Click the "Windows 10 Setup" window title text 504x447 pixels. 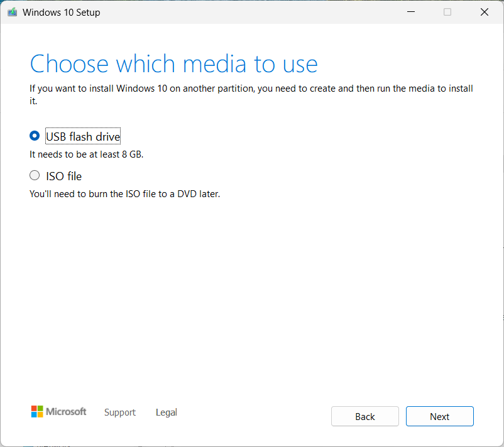pyautogui.click(x=62, y=12)
